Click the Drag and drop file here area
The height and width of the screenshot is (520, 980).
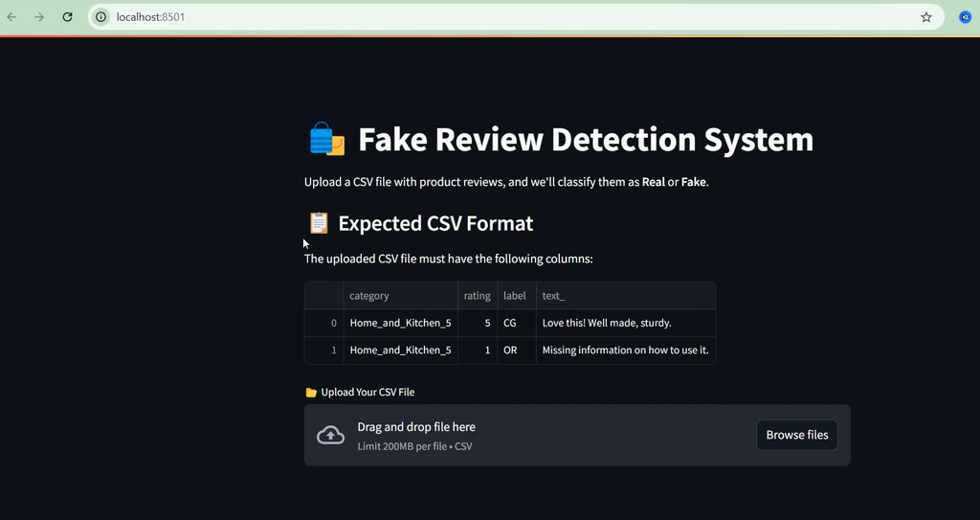pyautogui.click(x=577, y=435)
